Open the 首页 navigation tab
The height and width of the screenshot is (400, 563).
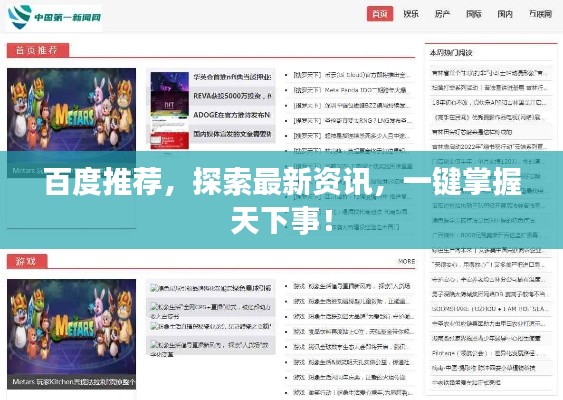pos(380,14)
